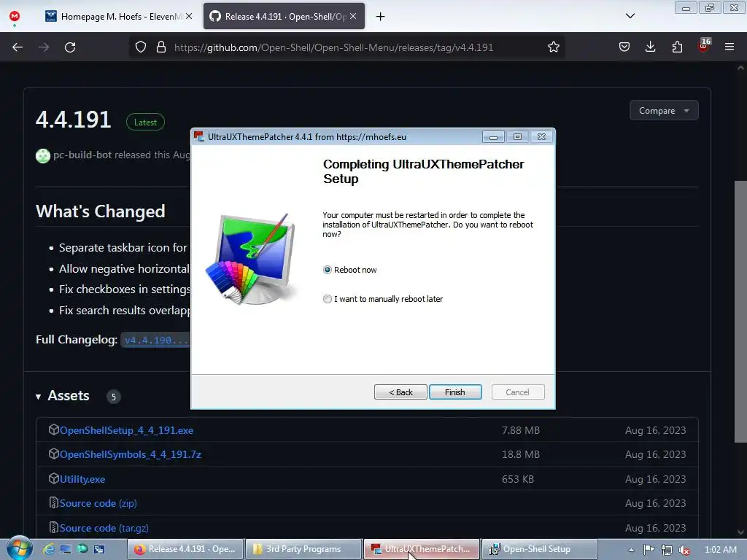
Task: Click the site padlock security icon
Action: point(161,47)
